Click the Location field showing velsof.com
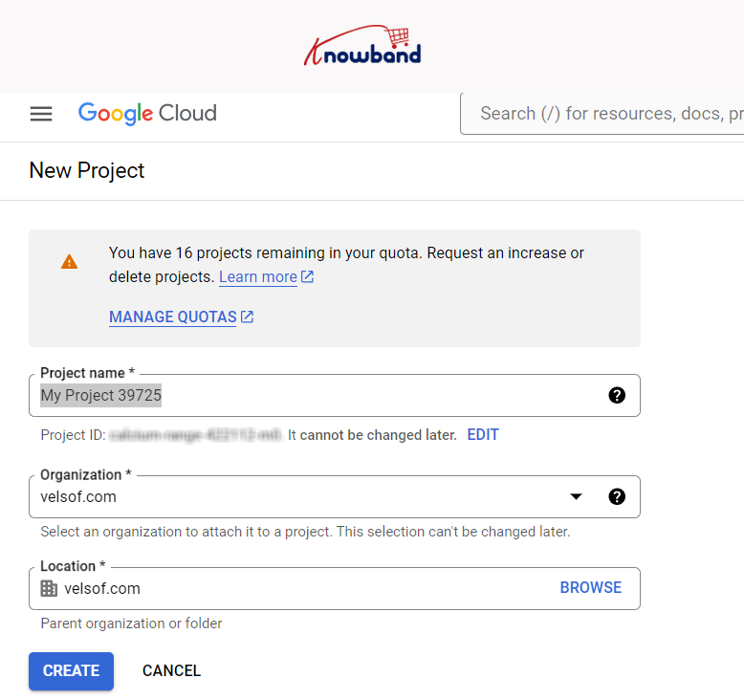Image resolution: width=744 pixels, height=700 pixels. coord(335,588)
